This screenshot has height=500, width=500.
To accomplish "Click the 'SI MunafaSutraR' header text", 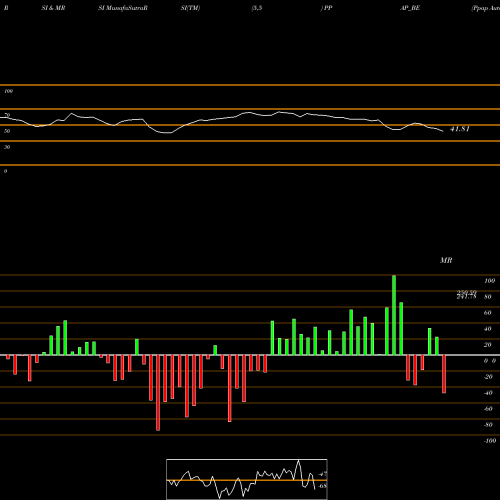I will pos(123,8).
